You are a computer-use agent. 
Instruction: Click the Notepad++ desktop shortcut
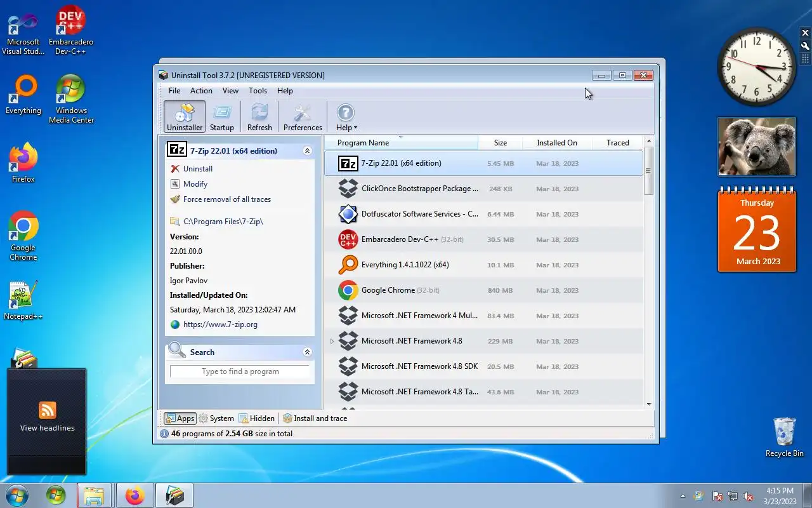(x=23, y=300)
